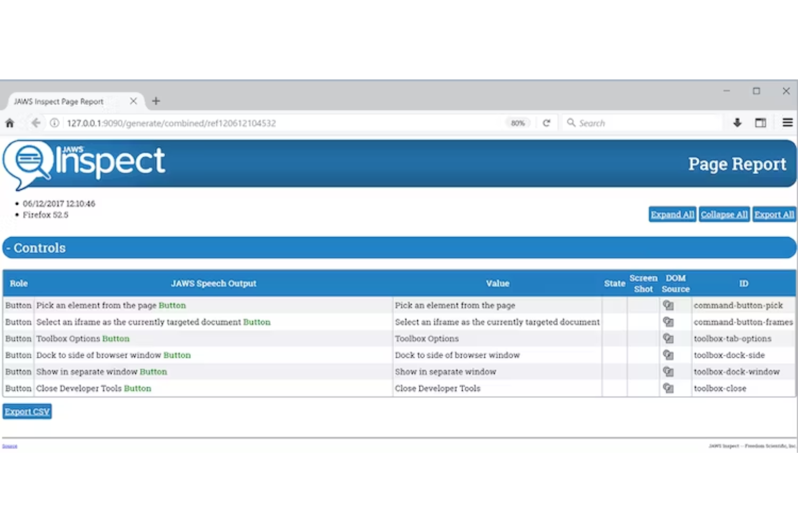The image size is (798, 532).
Task: Click the Export CSV button
Action: (x=27, y=411)
